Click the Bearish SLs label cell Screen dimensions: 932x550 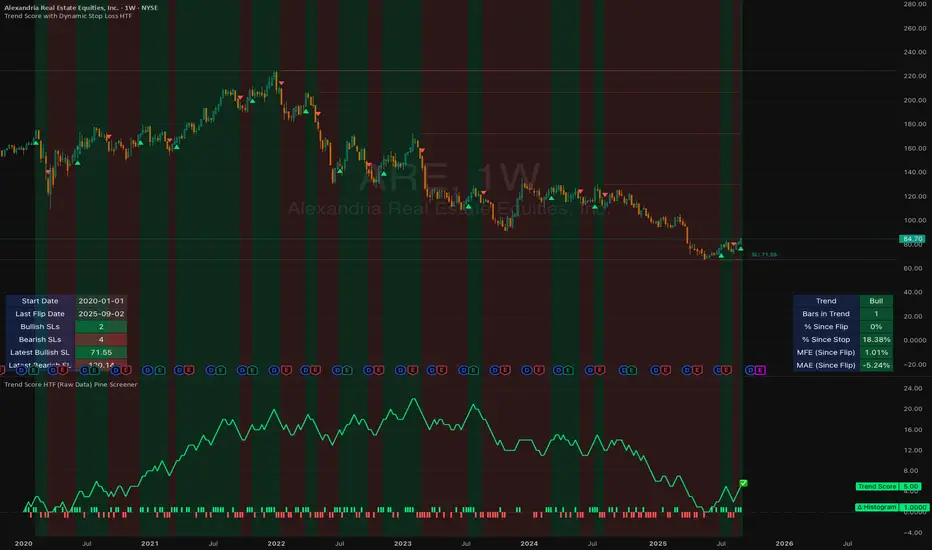40,340
